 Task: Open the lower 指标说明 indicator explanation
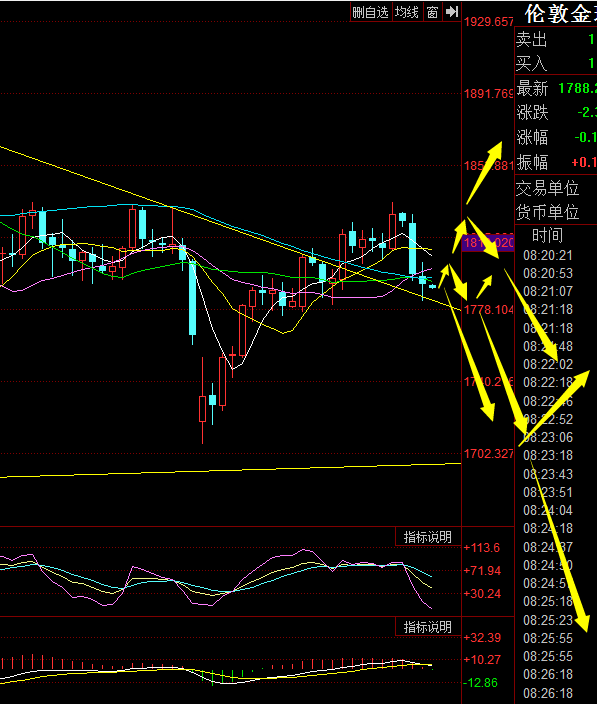[428, 627]
